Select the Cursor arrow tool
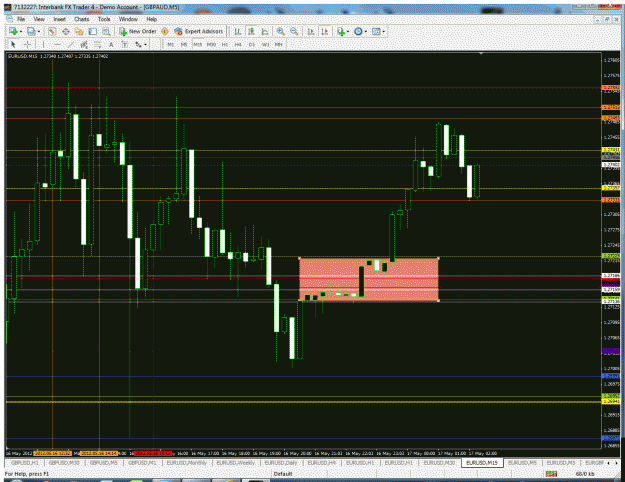 [x=13, y=45]
